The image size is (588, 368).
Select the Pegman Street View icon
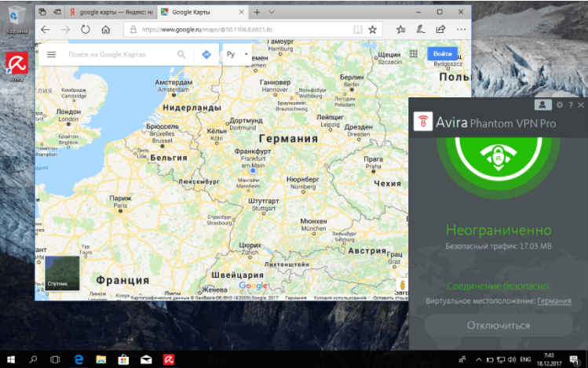pyautogui.click(x=402, y=284)
